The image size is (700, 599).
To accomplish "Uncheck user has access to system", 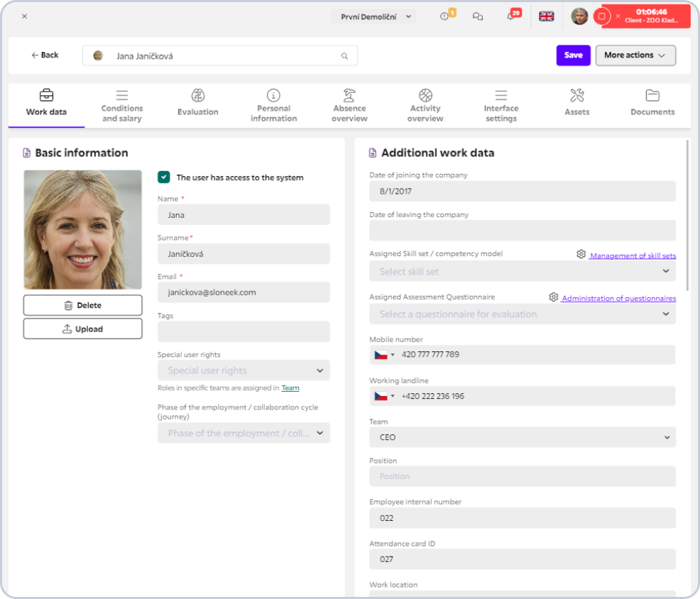I will (164, 177).
